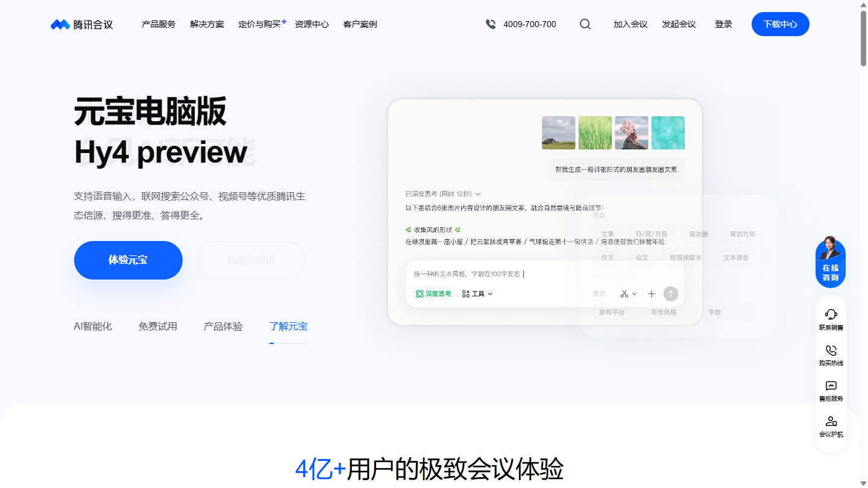Open the scissors dropdown in chat box

(x=629, y=294)
